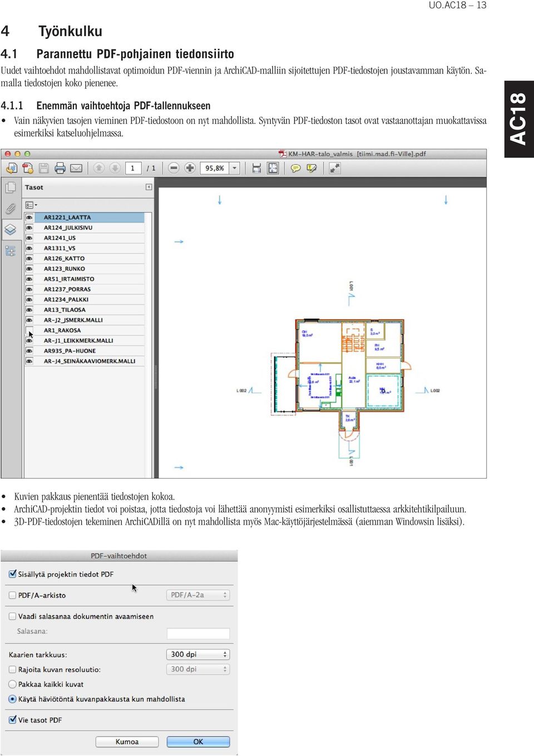Select the AR-J4_SEINÄKAAVIOMERK.MALLI layer
The image size is (534, 756).
point(85,361)
